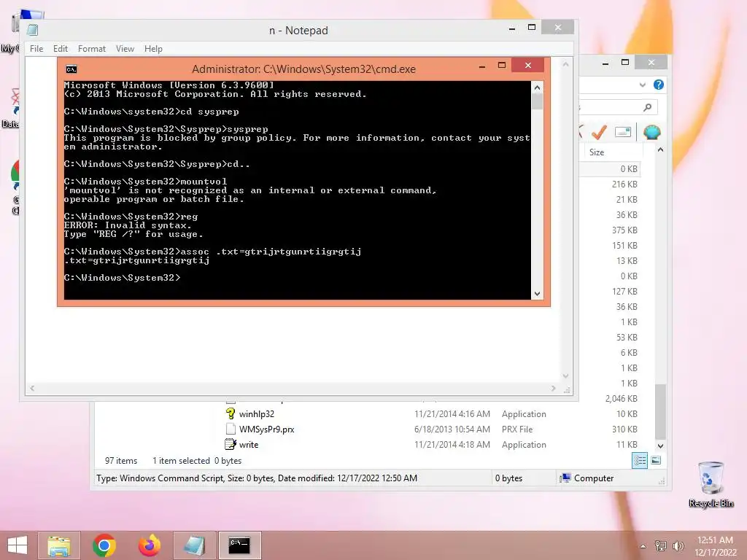Click the 310 KB size cell
The width and height of the screenshot is (747, 560).
624,429
